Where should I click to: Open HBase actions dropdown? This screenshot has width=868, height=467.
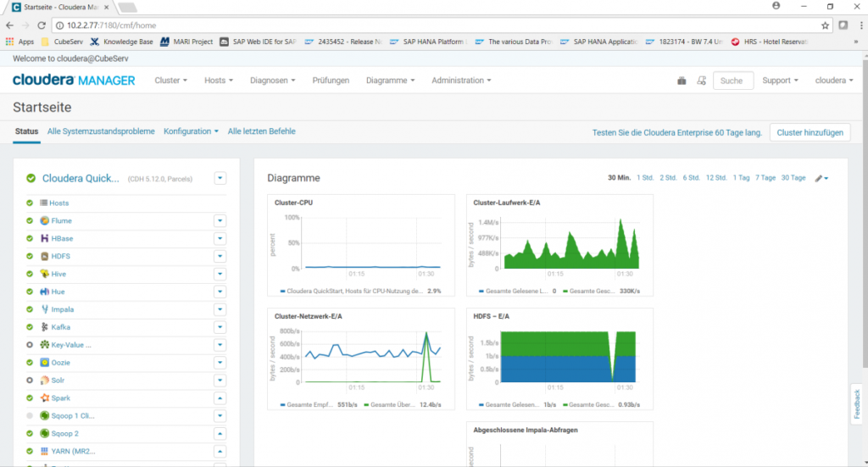(x=220, y=238)
